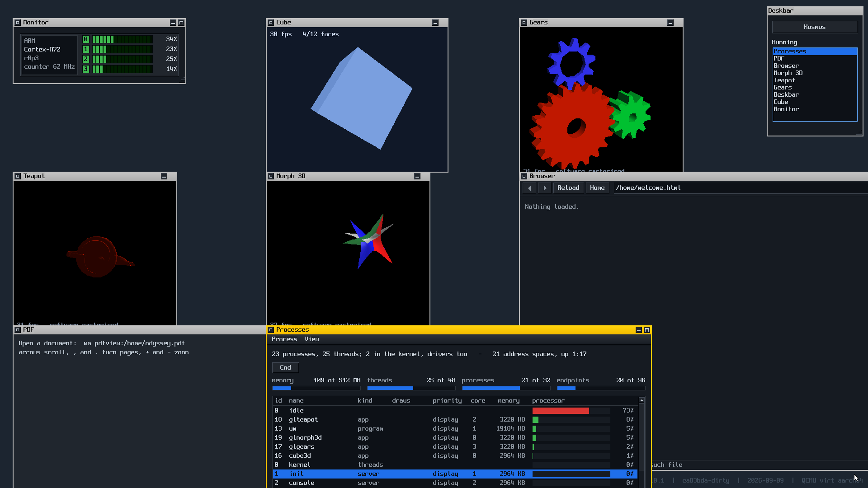Select the cube3d process row
The height and width of the screenshot is (488, 868).
(x=455, y=456)
